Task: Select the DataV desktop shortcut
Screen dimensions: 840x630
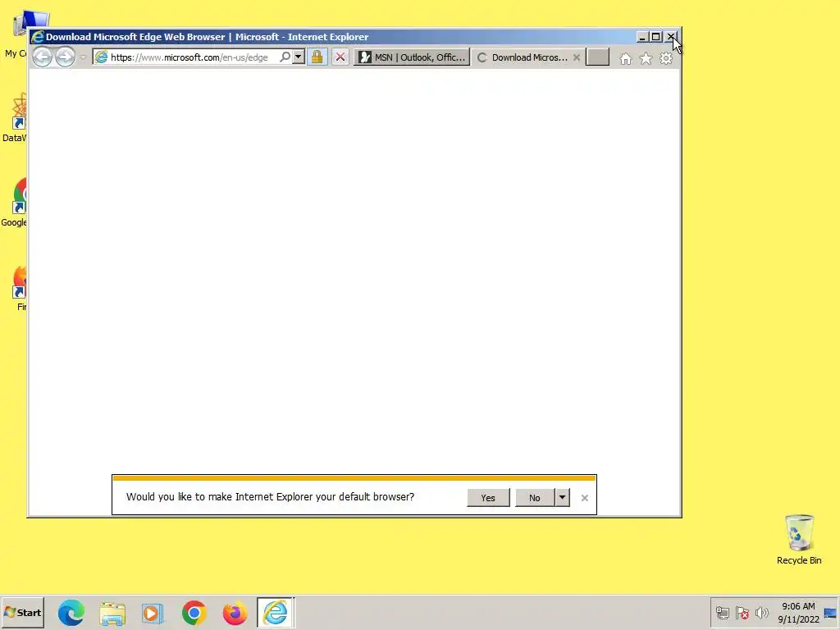Action: click(x=15, y=118)
